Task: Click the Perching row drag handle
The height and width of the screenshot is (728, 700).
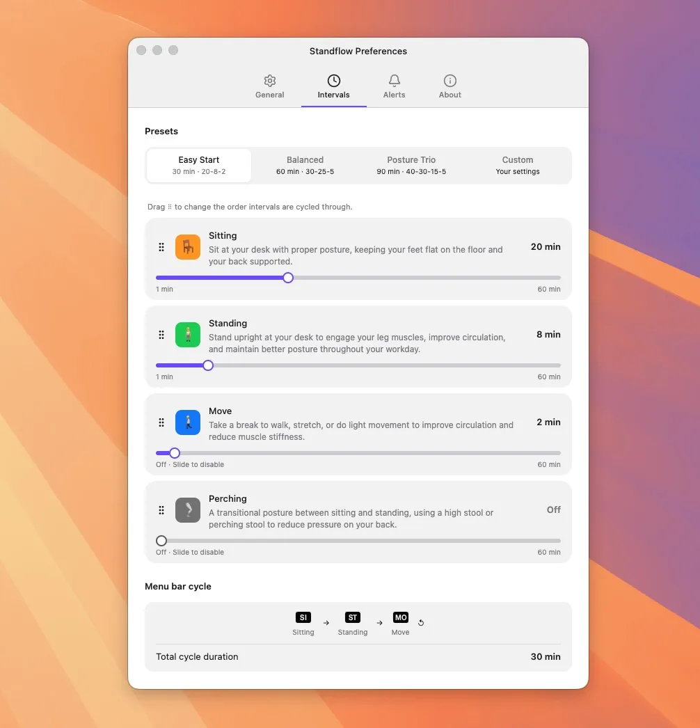Action: [x=161, y=510]
